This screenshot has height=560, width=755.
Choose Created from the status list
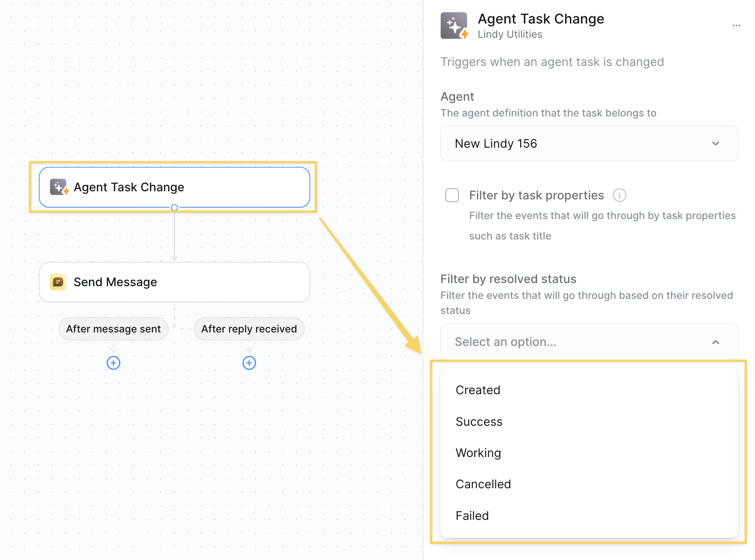[x=478, y=390]
